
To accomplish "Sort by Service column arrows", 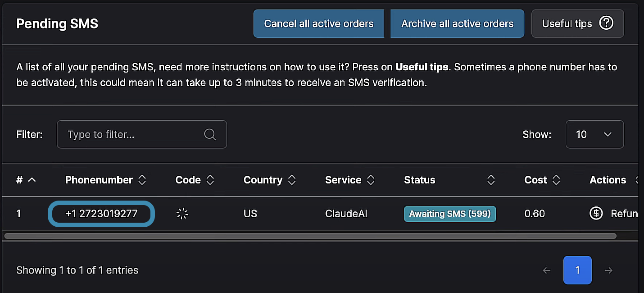I will (x=371, y=180).
